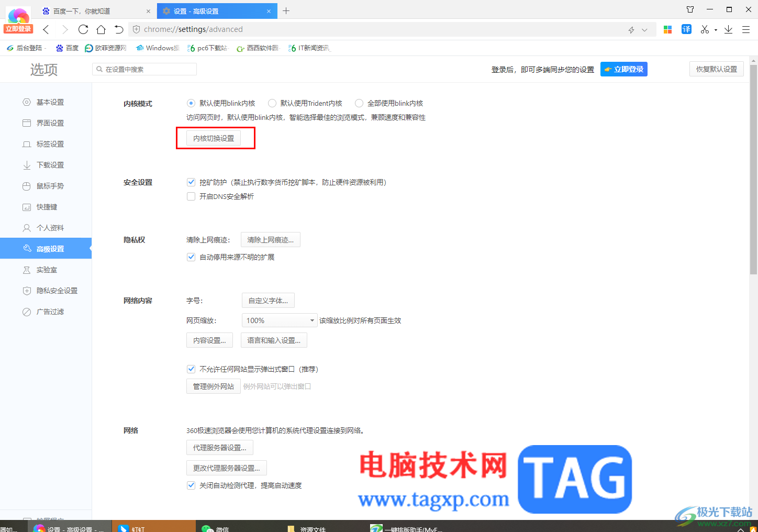Go to the home page icon
The width and height of the screenshot is (758, 532).
[x=101, y=29]
